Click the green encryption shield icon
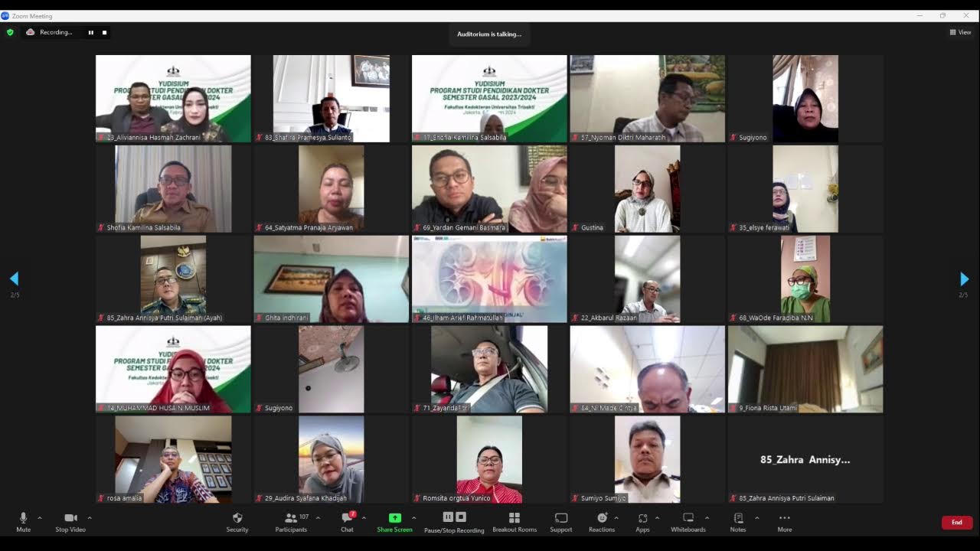This screenshot has height=551, width=980. (10, 32)
